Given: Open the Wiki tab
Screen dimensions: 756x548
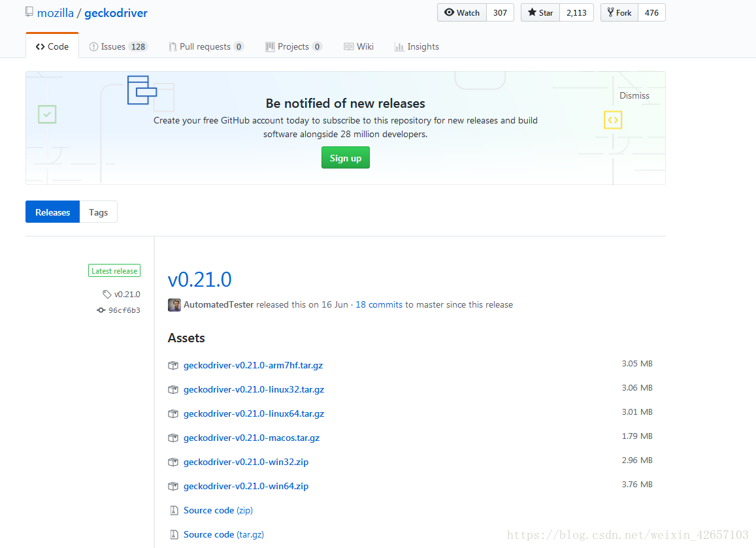Looking at the screenshot, I should click(359, 46).
